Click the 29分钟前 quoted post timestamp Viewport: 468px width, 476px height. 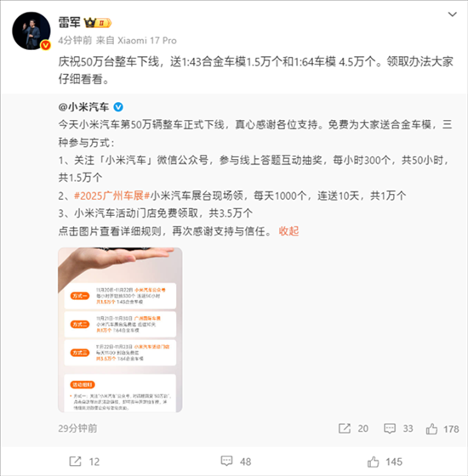click(x=77, y=428)
